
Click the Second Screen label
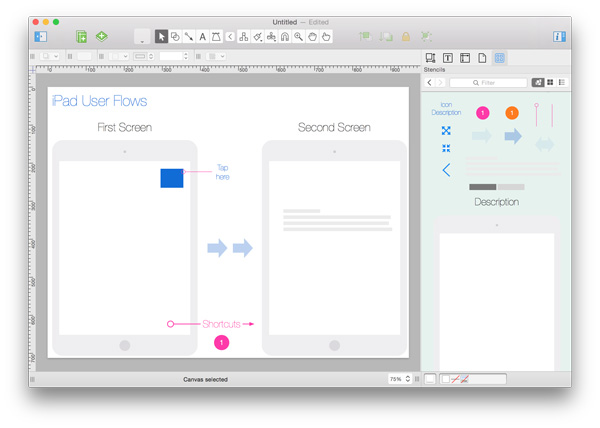334,127
